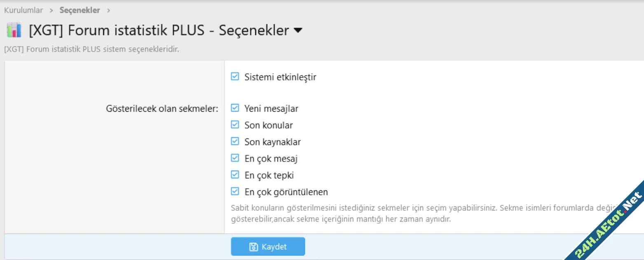Image resolution: width=644 pixels, height=260 pixels.
Task: Open Seçenekler breadcrumb link
Action: click(x=80, y=10)
